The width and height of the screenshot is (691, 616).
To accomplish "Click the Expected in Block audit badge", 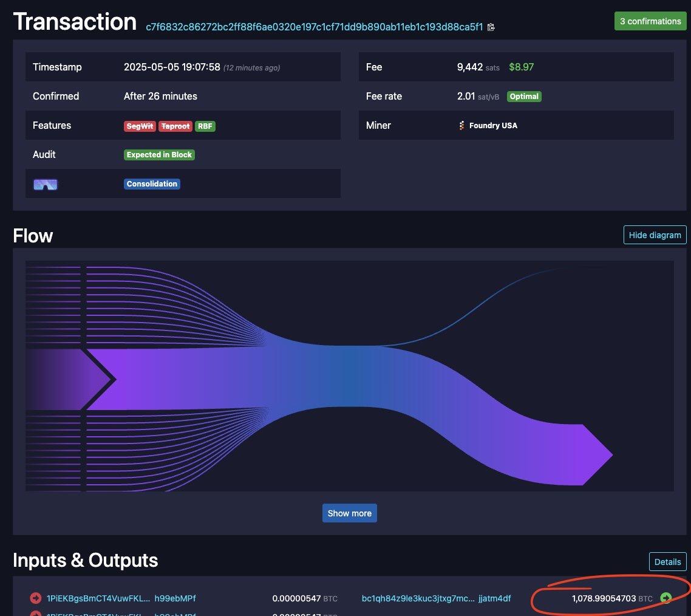I will coord(159,155).
